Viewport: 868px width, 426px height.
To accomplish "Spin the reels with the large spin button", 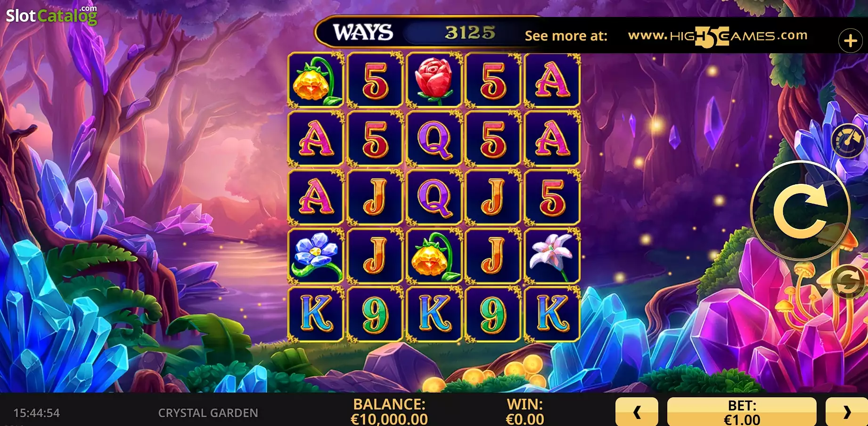I will 800,210.
